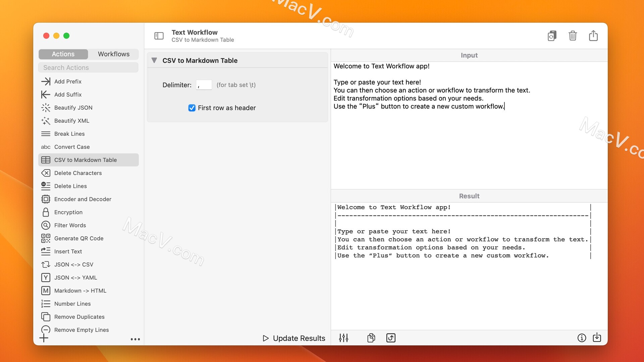Save the result with the download icon

pyautogui.click(x=597, y=338)
